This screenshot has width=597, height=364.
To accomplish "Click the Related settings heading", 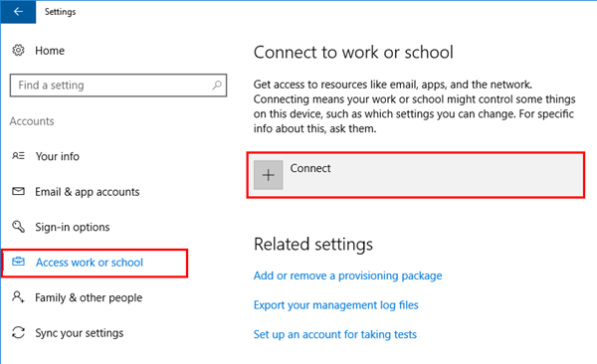I will (313, 244).
